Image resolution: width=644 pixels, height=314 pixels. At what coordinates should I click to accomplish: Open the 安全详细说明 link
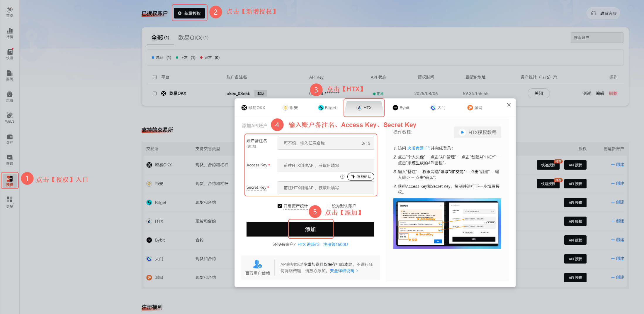(x=344, y=271)
